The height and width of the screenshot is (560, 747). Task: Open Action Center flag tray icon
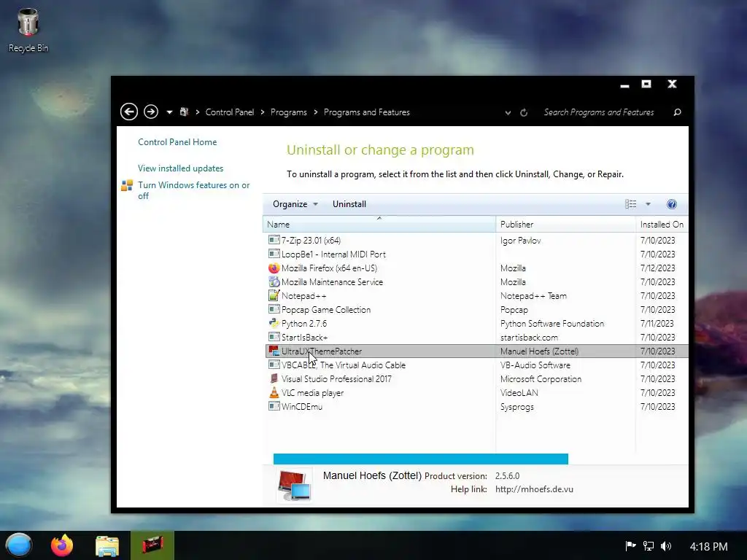[x=630, y=545]
